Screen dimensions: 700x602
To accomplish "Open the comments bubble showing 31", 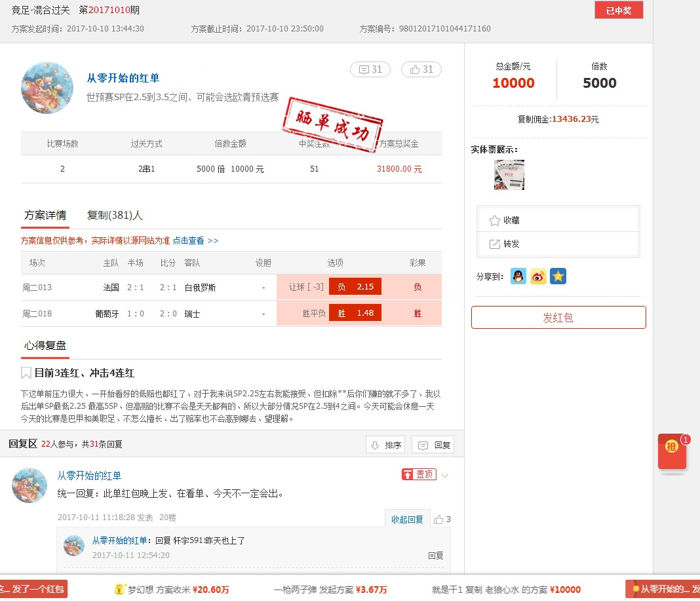I will [370, 69].
